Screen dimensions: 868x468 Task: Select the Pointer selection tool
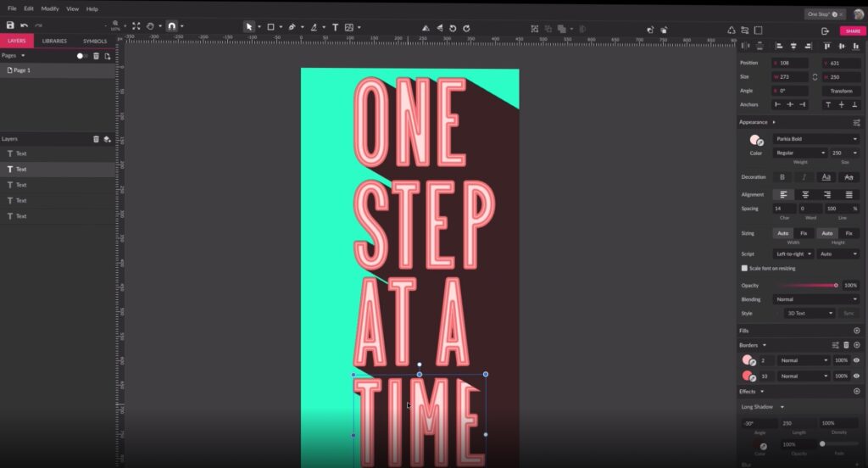(x=249, y=26)
